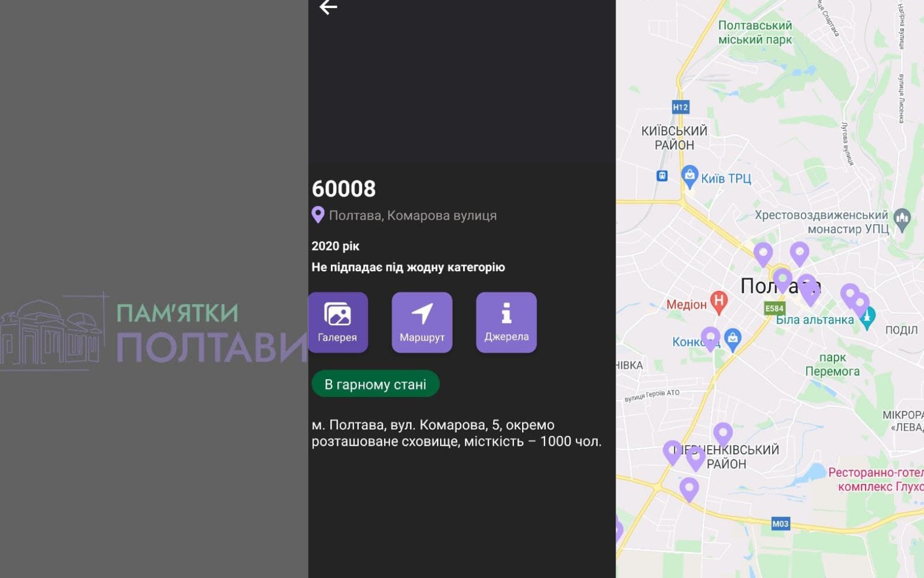Open Маршрут route navigation
This screenshot has width=924, height=578.
422,322
